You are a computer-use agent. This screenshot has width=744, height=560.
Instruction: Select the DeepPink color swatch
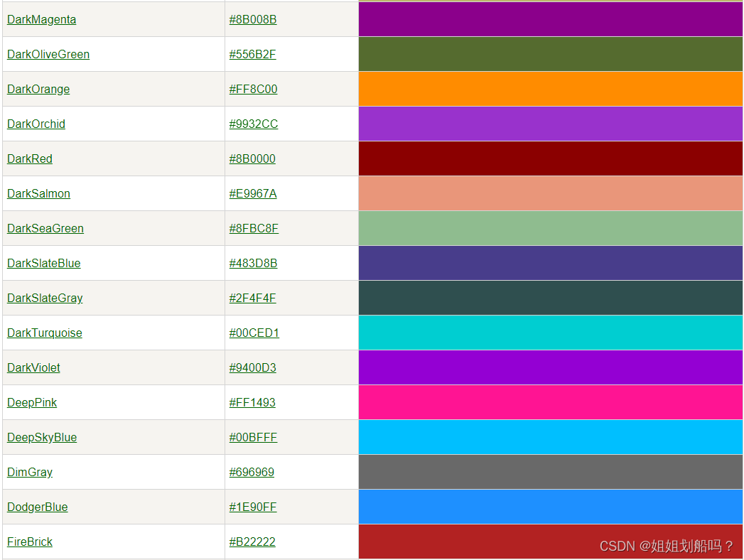point(551,402)
